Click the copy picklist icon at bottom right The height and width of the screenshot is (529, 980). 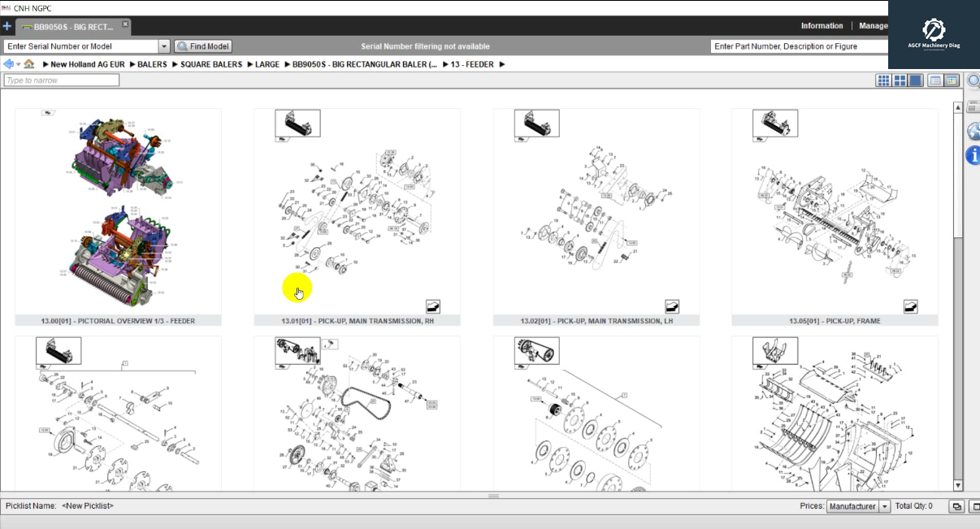[956, 505]
